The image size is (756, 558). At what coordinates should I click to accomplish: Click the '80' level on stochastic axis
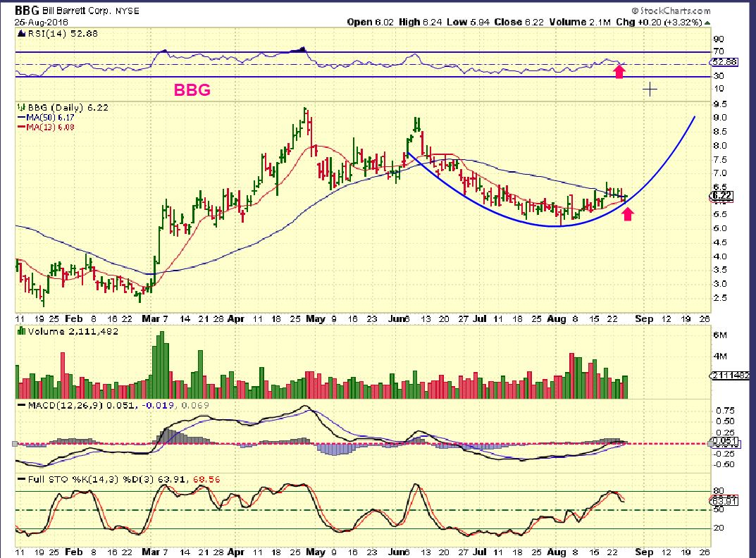pos(719,491)
